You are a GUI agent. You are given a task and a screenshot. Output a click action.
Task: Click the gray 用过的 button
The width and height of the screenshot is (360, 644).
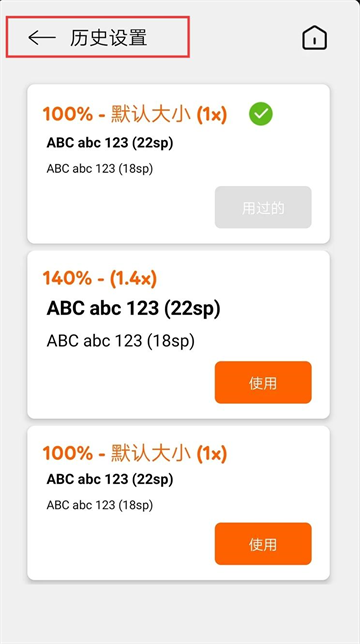(x=263, y=207)
